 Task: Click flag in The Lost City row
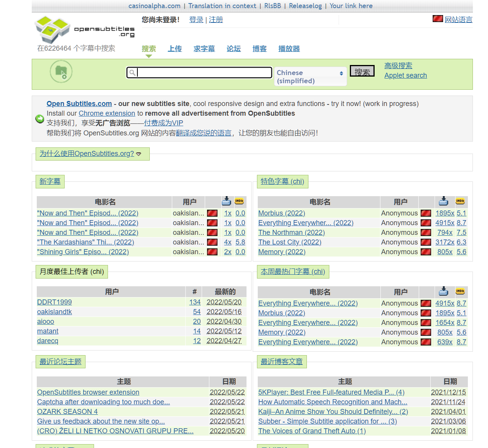(x=426, y=242)
